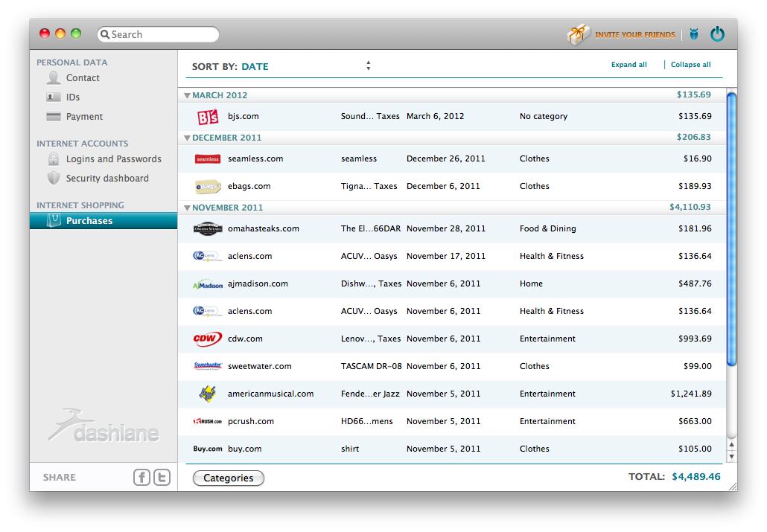Click the BJ's store logo
Screen dimensions: 767x532
[208, 116]
